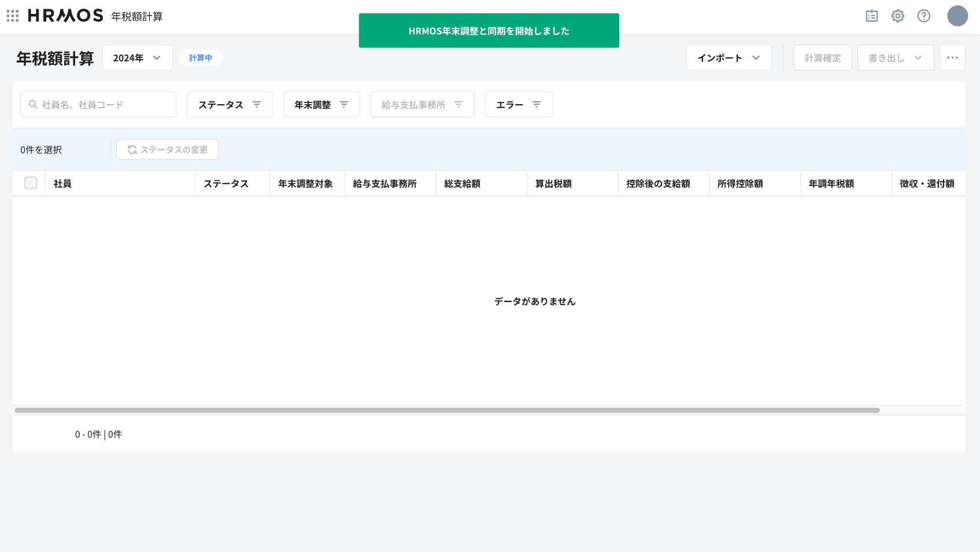The width and height of the screenshot is (980, 552).
Task: Open the インポート dropdown
Action: click(728, 58)
